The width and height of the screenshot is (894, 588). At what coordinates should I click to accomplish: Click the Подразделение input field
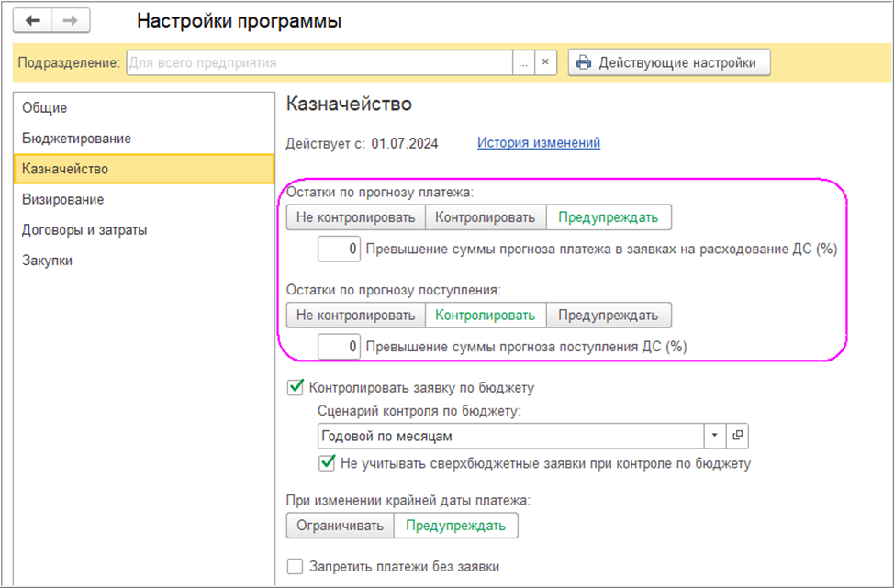(318, 62)
